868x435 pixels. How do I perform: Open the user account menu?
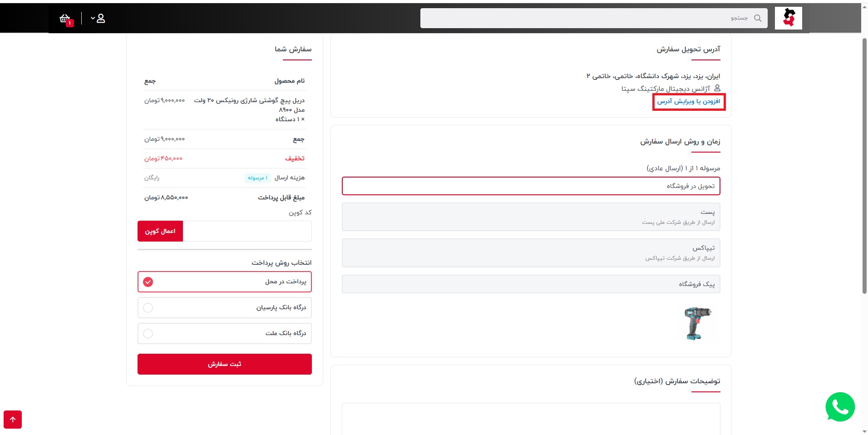(98, 19)
